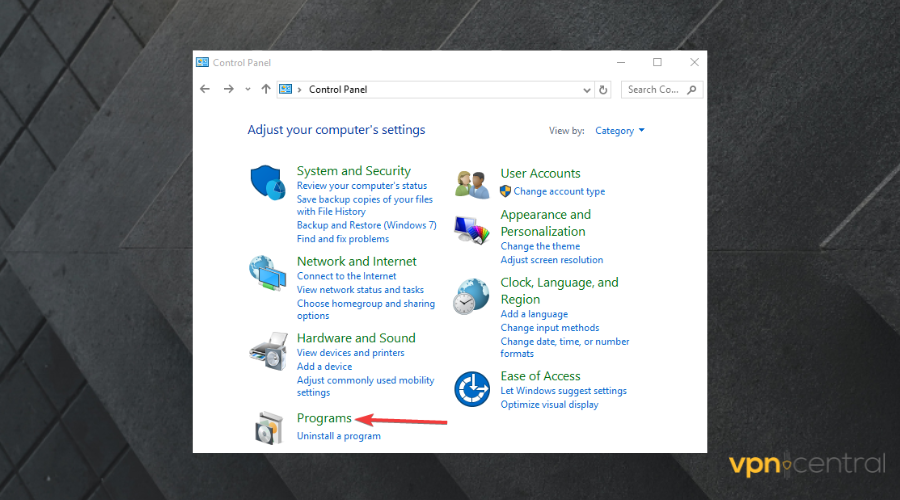The height and width of the screenshot is (500, 900).
Task: Click Optimize visual display
Action: (x=549, y=405)
